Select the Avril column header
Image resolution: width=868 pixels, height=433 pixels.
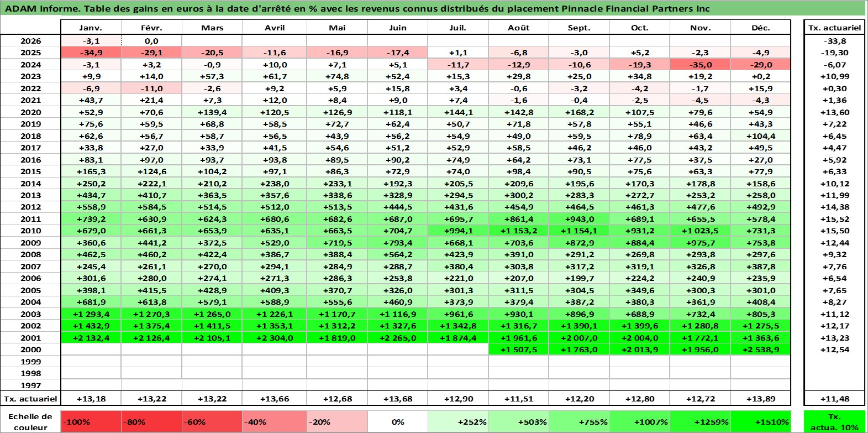275,28
